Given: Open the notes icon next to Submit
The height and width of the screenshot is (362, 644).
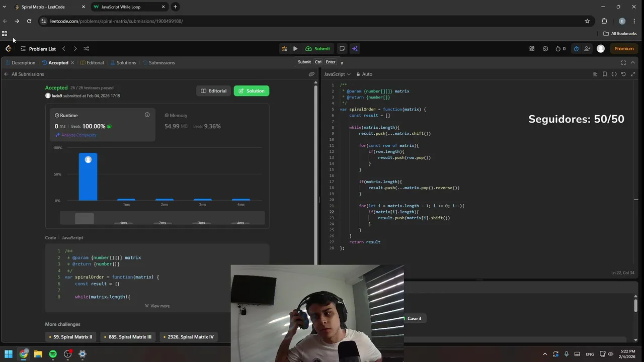Looking at the screenshot, I should (x=342, y=49).
